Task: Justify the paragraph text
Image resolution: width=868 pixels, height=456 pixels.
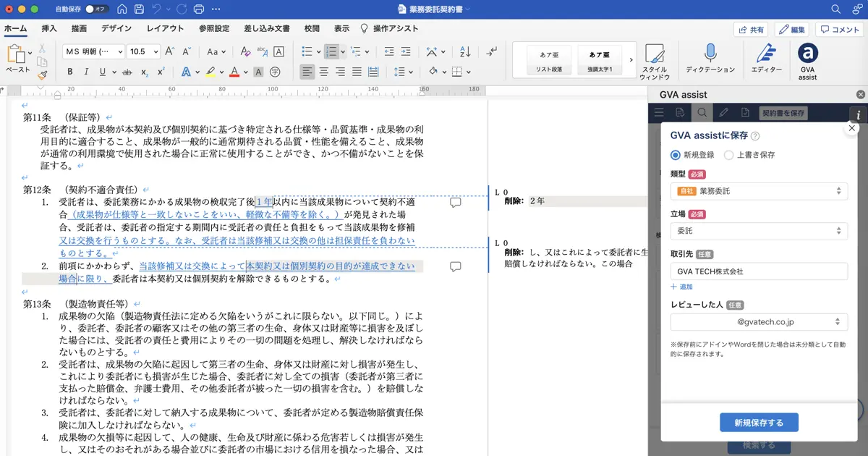Action: (x=357, y=72)
